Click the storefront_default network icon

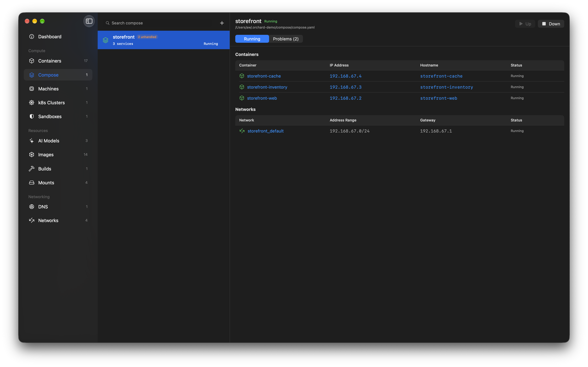242,131
